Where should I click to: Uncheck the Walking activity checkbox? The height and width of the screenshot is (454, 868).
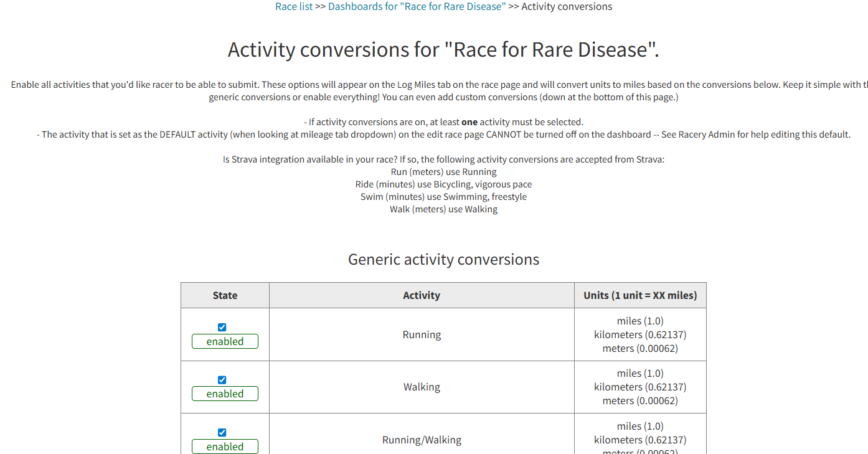click(222, 379)
